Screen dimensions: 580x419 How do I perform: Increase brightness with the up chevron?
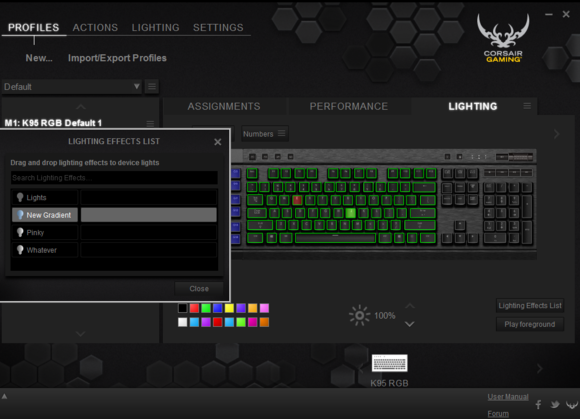pos(410,306)
